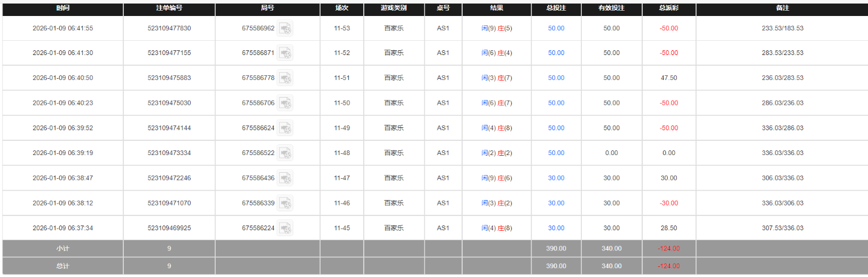Open the detail icon beside round 675586778
This screenshot has width=868, height=277.
286,78
